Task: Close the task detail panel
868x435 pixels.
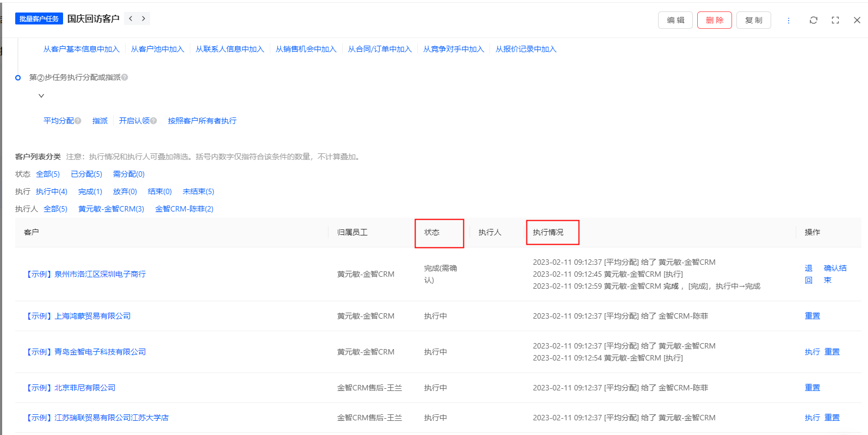Action: point(857,20)
